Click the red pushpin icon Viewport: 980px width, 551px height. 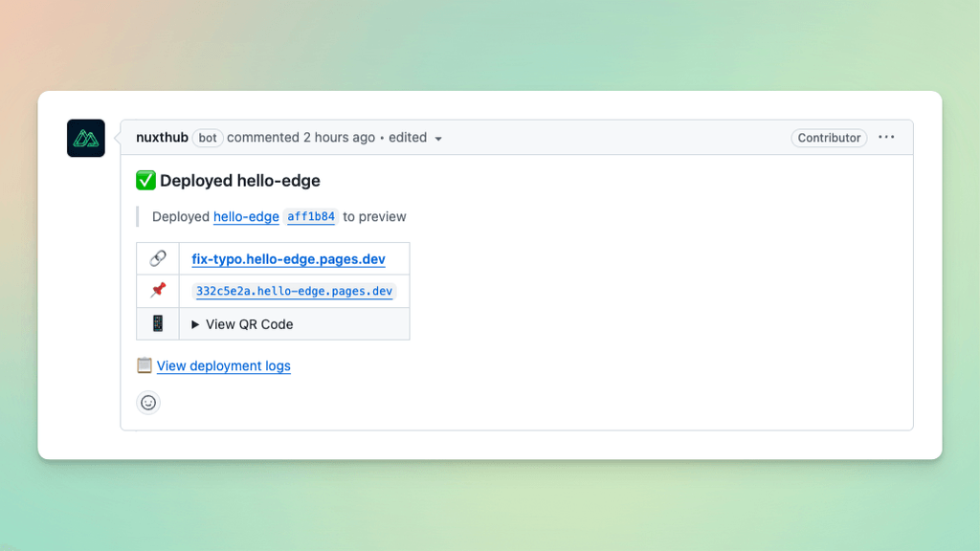point(157,291)
